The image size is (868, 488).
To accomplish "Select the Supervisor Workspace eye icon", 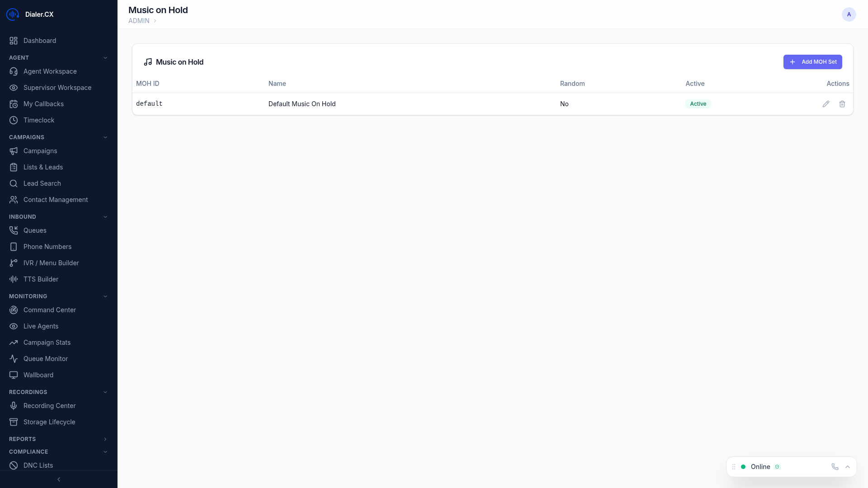I will point(14,88).
